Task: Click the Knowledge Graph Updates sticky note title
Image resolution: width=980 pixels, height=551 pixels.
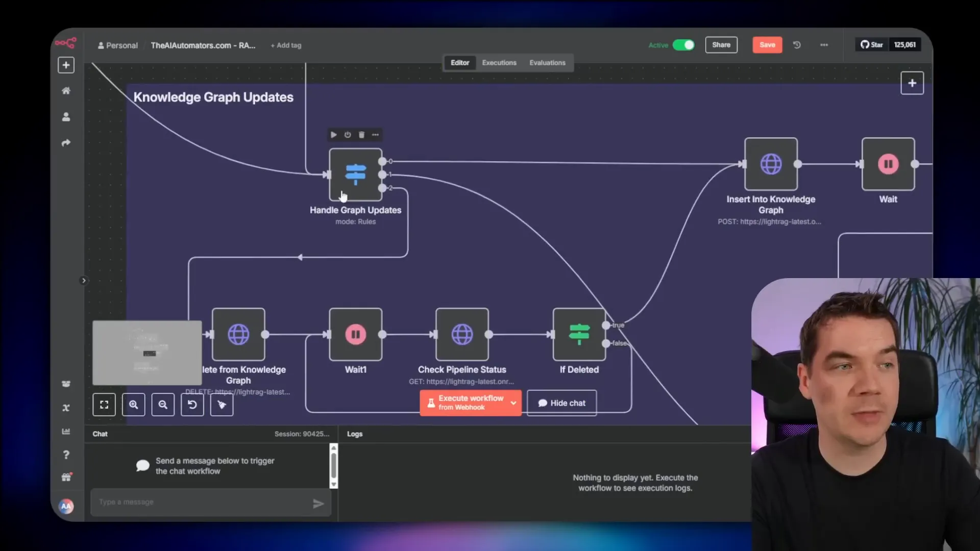Action: tap(213, 97)
